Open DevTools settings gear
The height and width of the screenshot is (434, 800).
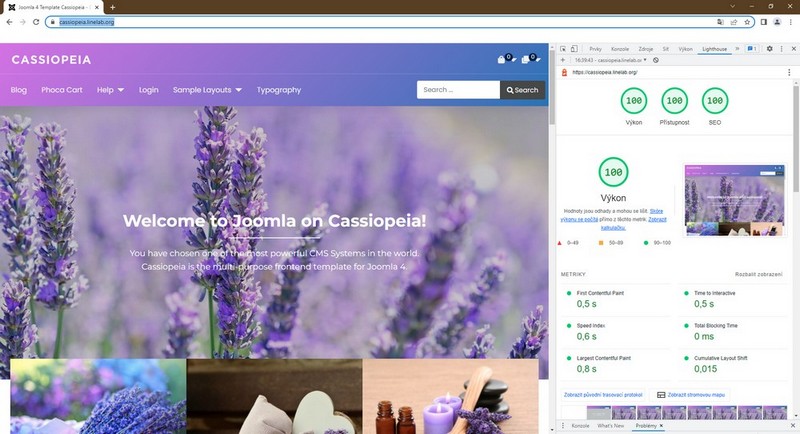[769, 49]
